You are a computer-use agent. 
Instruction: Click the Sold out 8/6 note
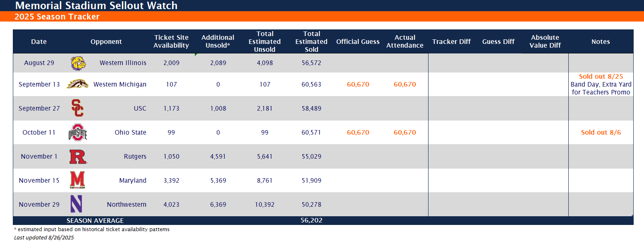[601, 133]
